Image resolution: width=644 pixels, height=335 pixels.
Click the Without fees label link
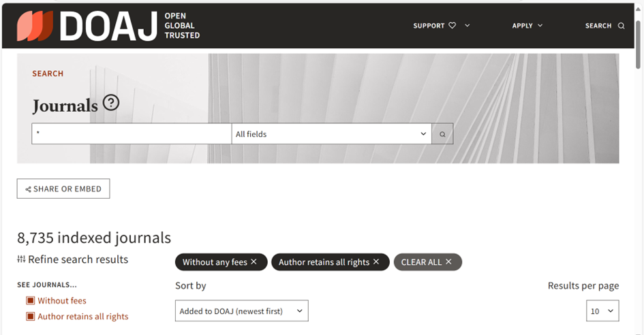[x=62, y=300]
